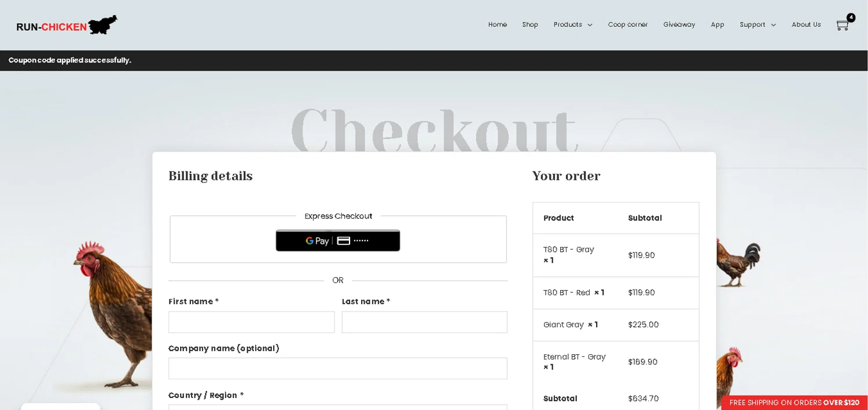Click the $225.00 price
The image size is (868, 410).
click(x=643, y=325)
